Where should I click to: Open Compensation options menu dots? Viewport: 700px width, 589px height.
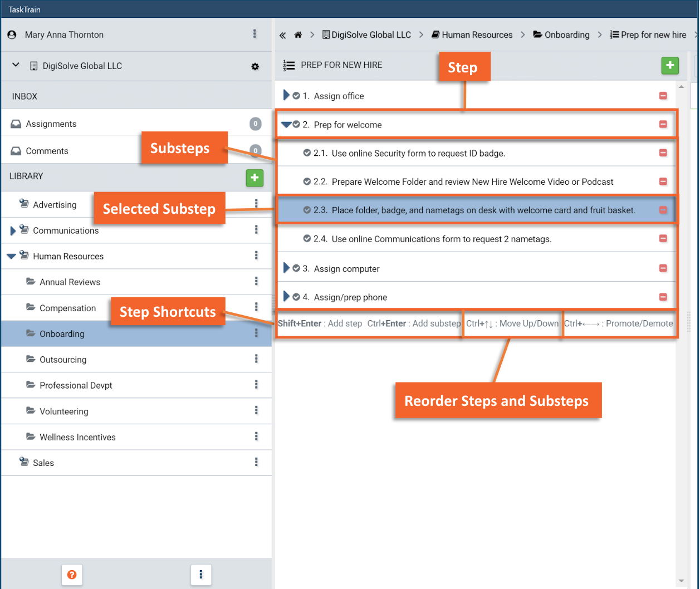tap(256, 307)
